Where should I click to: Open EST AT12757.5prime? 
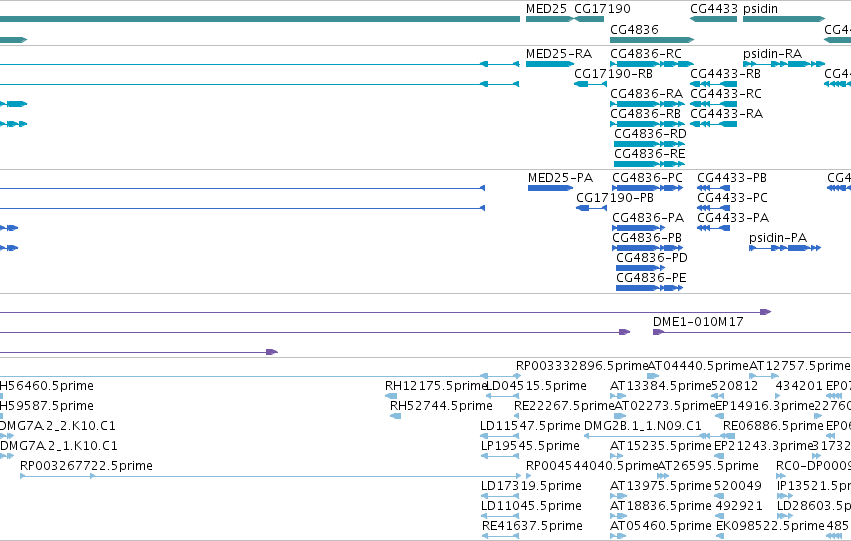[799, 366]
